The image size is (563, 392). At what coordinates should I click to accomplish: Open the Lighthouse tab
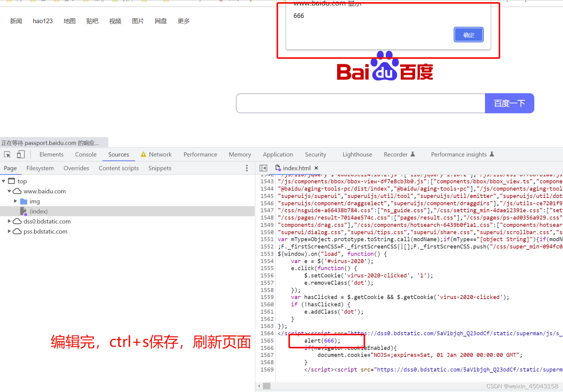357,154
